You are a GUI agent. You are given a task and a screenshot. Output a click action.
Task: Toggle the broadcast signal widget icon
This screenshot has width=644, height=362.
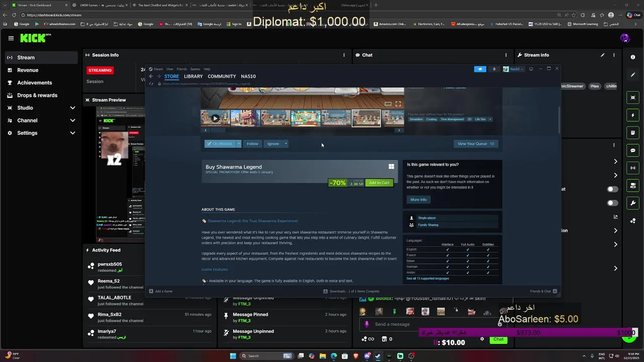click(633, 168)
